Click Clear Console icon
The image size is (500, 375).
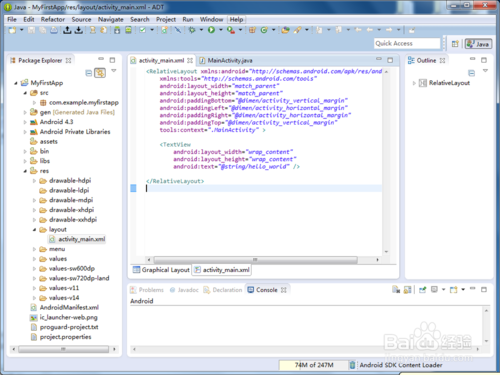pos(396,290)
